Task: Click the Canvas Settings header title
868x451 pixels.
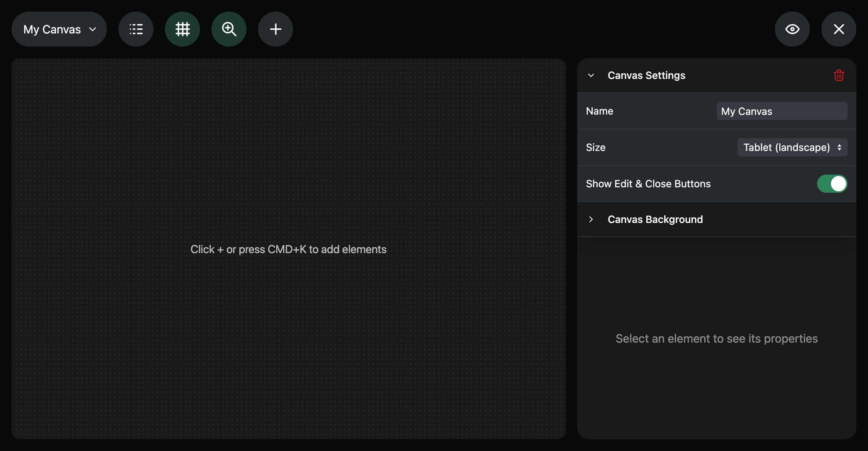Action: (646, 75)
